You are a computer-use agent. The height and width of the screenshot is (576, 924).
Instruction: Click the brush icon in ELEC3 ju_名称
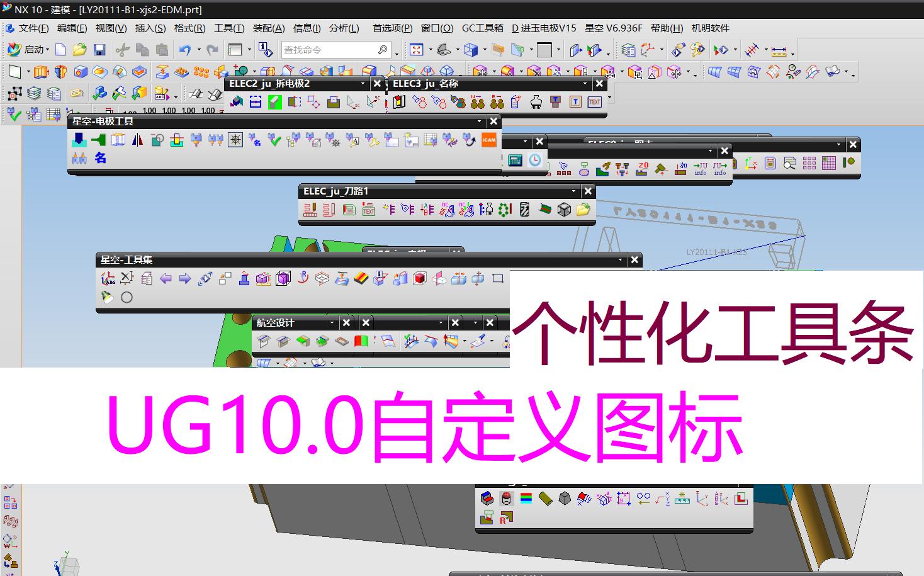point(536,101)
